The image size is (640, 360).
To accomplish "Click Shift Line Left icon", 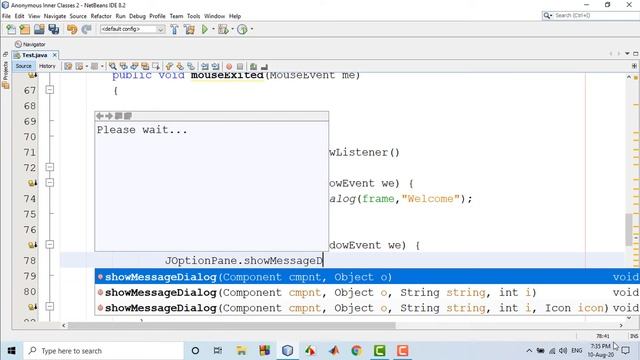I will (x=205, y=66).
